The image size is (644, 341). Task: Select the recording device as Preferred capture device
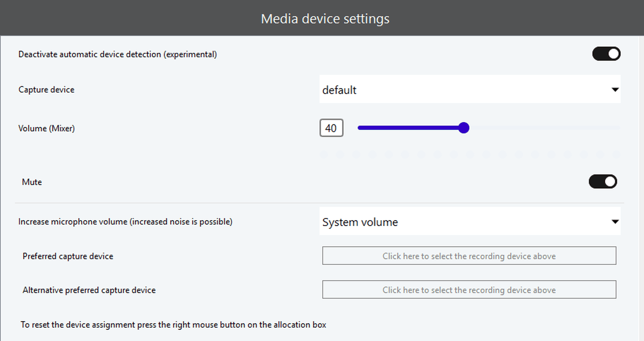pyautogui.click(x=469, y=256)
